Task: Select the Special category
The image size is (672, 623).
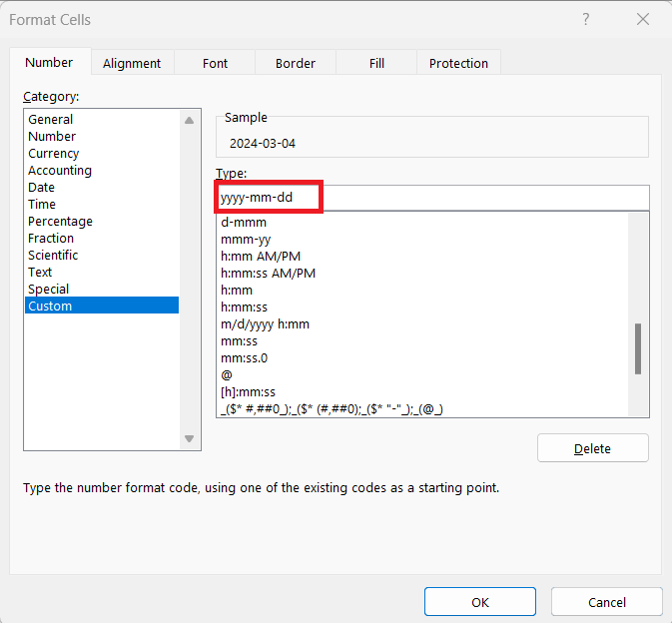Action: pos(102,290)
